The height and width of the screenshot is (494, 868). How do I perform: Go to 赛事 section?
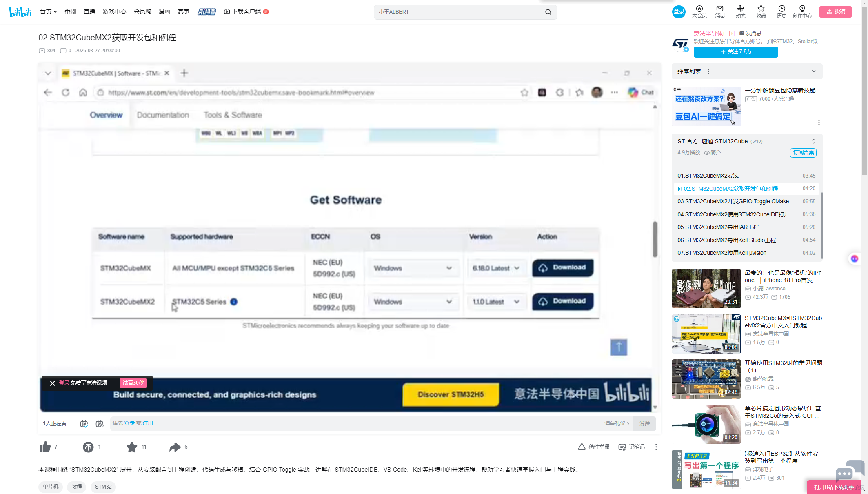pyautogui.click(x=184, y=12)
